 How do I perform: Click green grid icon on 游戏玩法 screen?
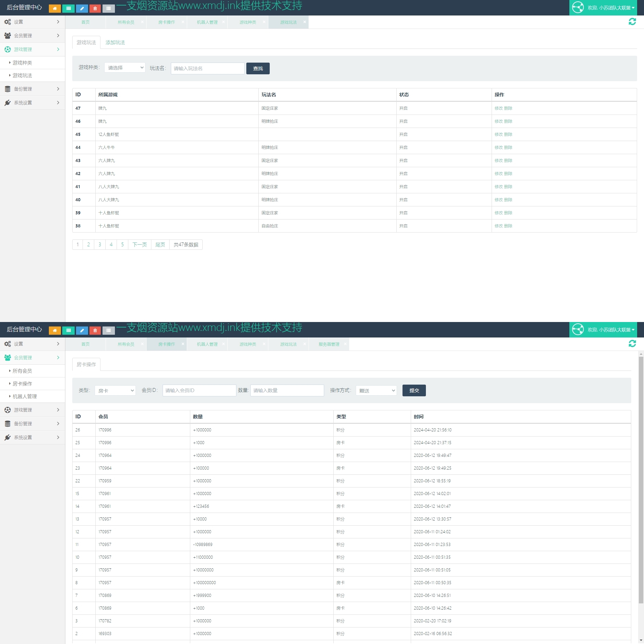click(68, 8)
